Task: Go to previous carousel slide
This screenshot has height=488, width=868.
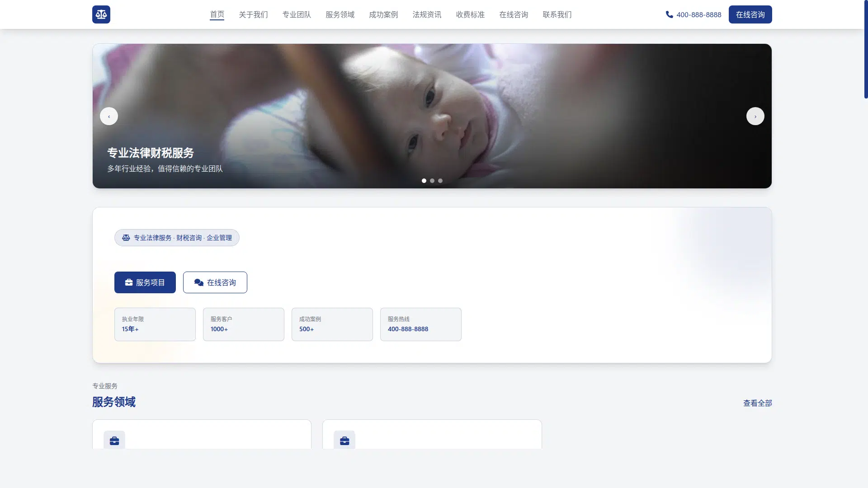Action: [109, 116]
